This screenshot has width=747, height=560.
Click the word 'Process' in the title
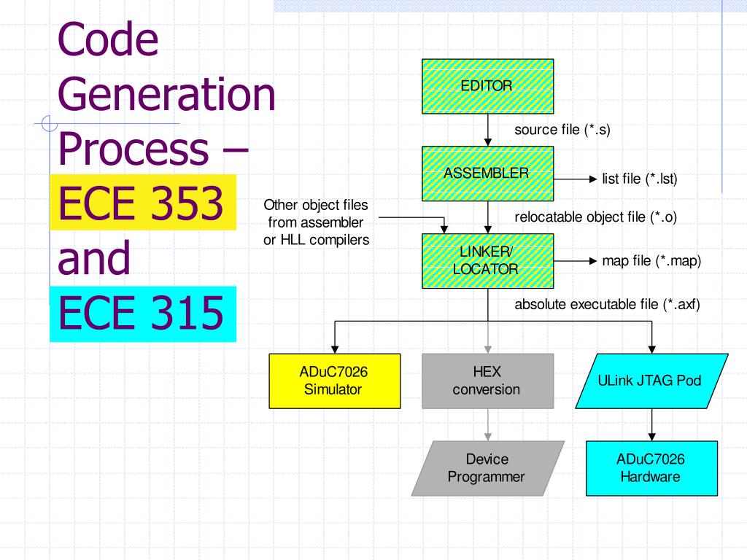pyautogui.click(x=133, y=149)
